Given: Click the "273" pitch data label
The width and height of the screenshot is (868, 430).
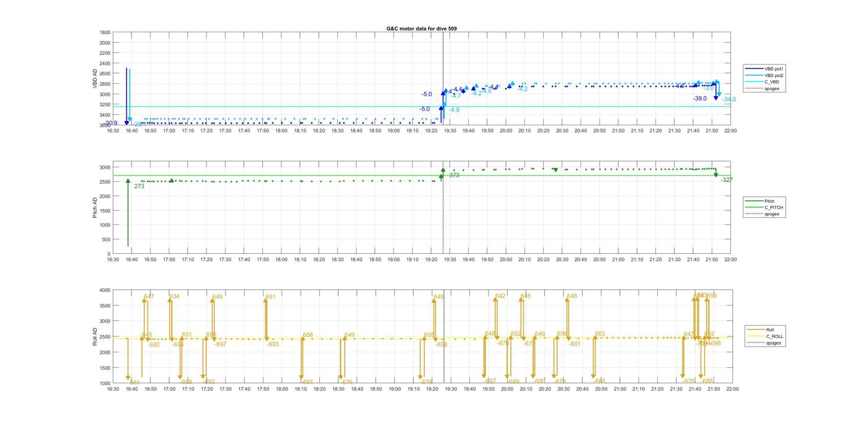Looking at the screenshot, I should coord(139,186).
